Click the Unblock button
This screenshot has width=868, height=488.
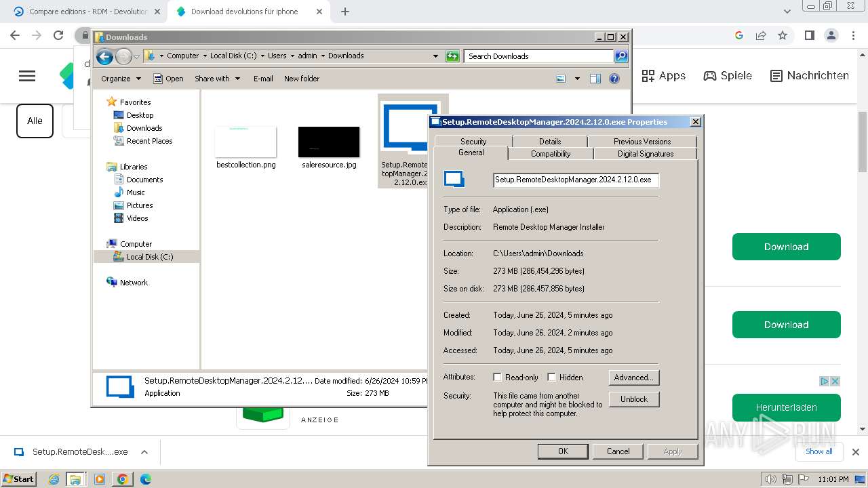(x=634, y=399)
